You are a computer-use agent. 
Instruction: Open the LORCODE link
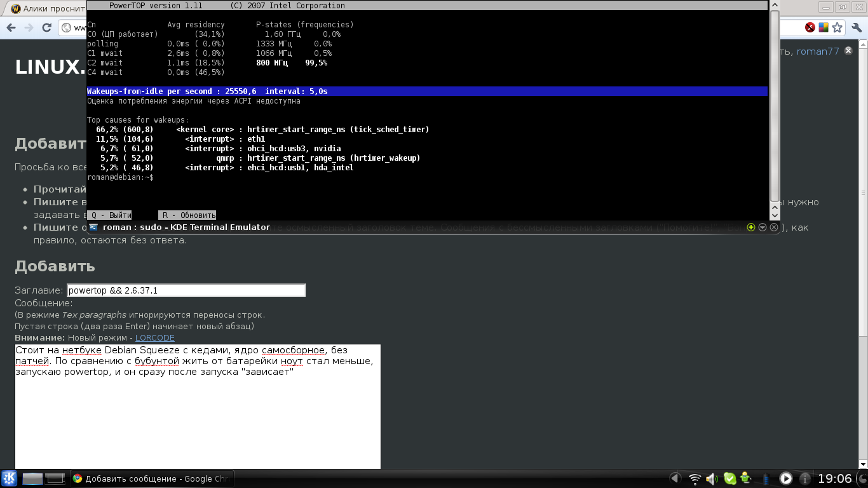pyautogui.click(x=154, y=338)
